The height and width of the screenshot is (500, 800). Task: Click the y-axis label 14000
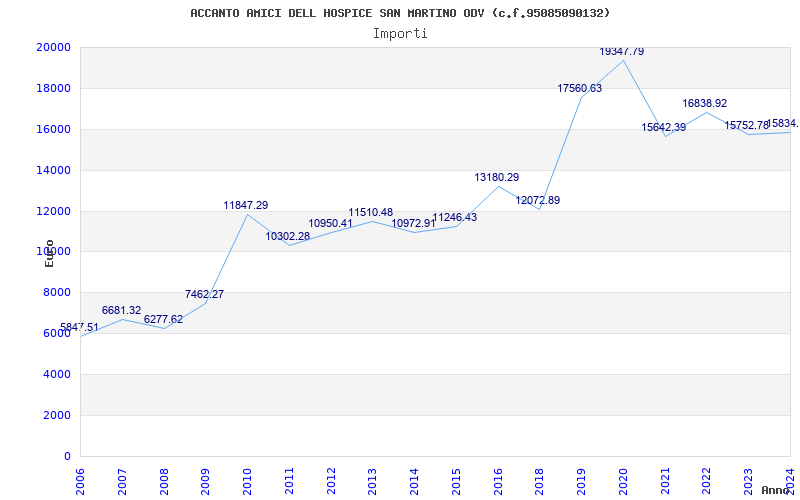[x=53, y=170]
